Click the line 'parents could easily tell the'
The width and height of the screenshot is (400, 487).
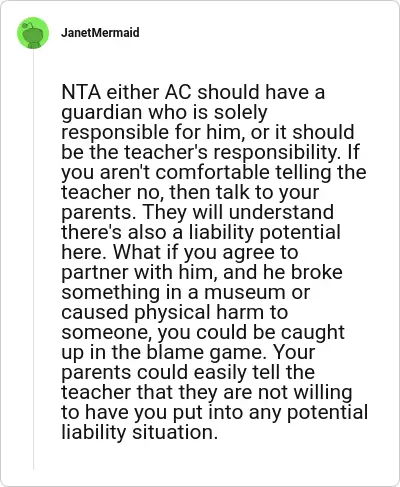point(188,372)
